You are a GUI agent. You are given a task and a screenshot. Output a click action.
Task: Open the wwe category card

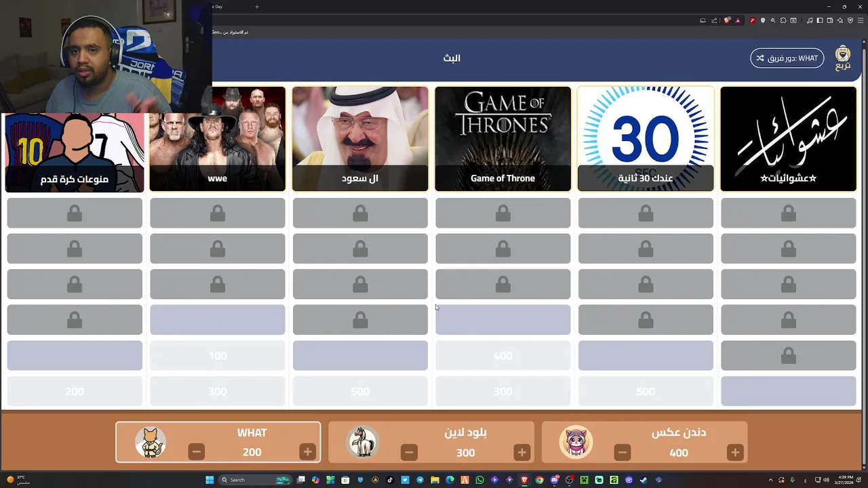coord(218,139)
